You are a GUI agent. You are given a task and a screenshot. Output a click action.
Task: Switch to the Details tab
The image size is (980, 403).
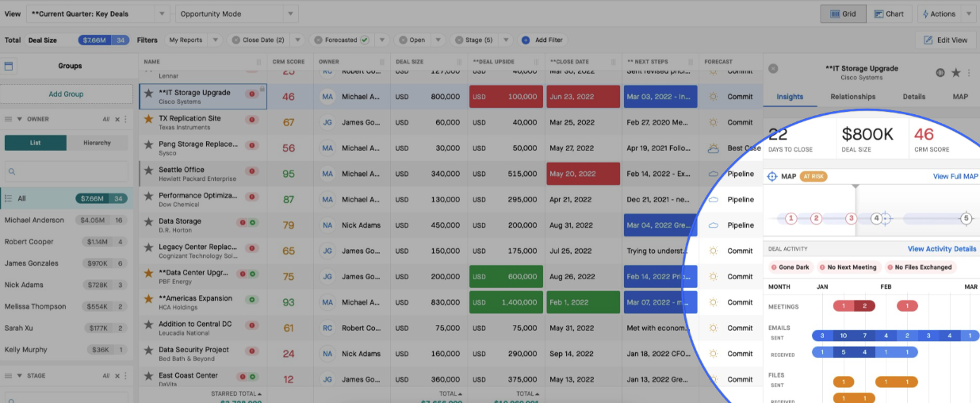(x=913, y=97)
